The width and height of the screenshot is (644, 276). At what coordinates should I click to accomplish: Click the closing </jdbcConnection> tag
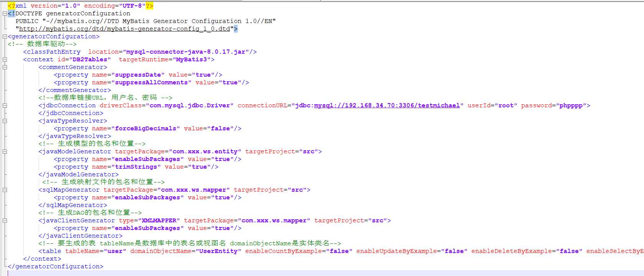tap(71, 113)
